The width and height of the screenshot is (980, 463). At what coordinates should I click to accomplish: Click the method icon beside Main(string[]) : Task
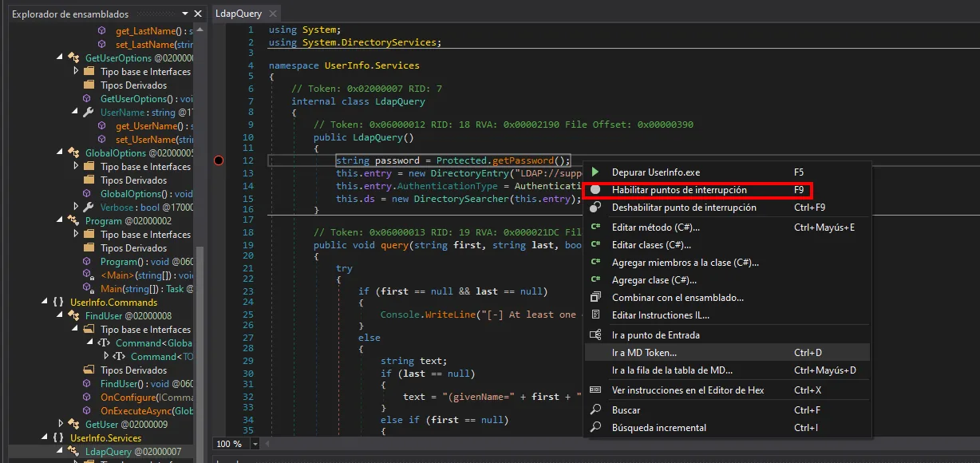tap(89, 289)
